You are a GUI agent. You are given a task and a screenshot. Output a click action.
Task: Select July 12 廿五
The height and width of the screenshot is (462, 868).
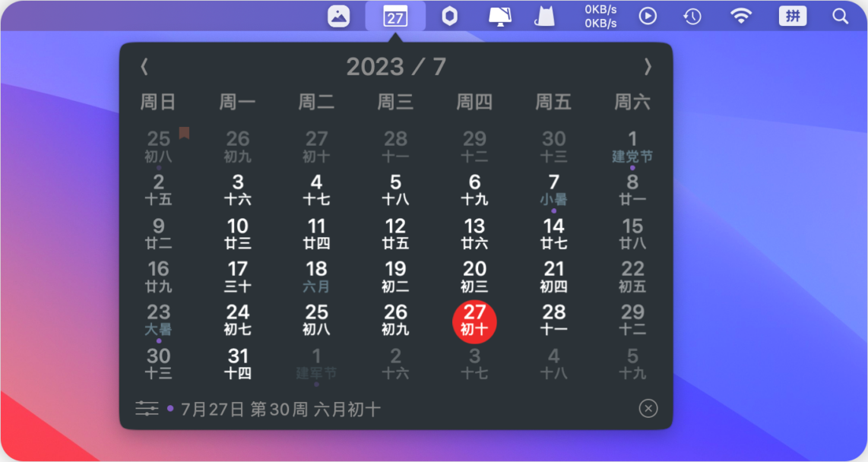(x=396, y=234)
